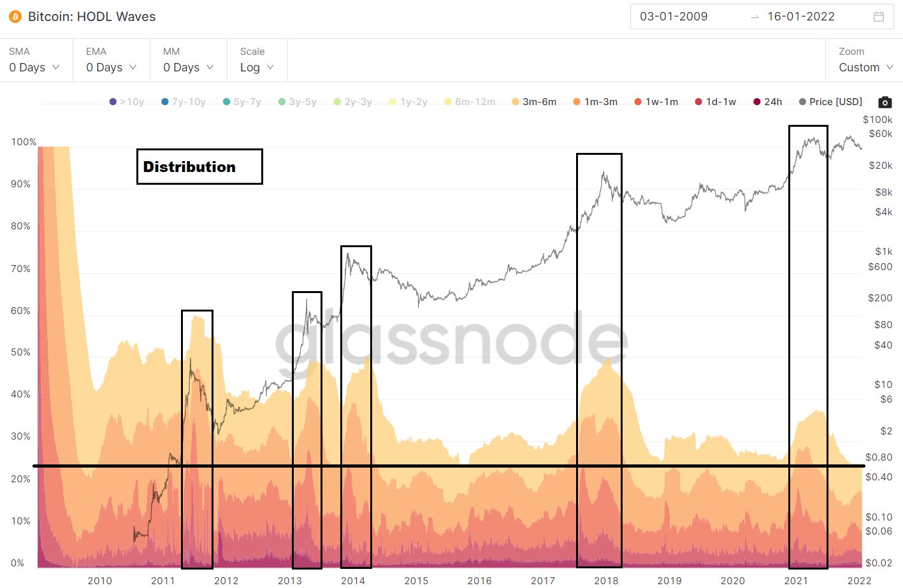
Task: Hide the 1d-1w legend series
Action: pyautogui.click(x=715, y=102)
